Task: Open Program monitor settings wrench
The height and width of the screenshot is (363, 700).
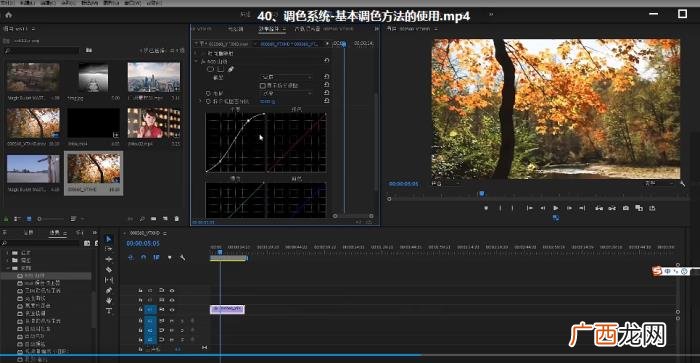Action: point(683,184)
